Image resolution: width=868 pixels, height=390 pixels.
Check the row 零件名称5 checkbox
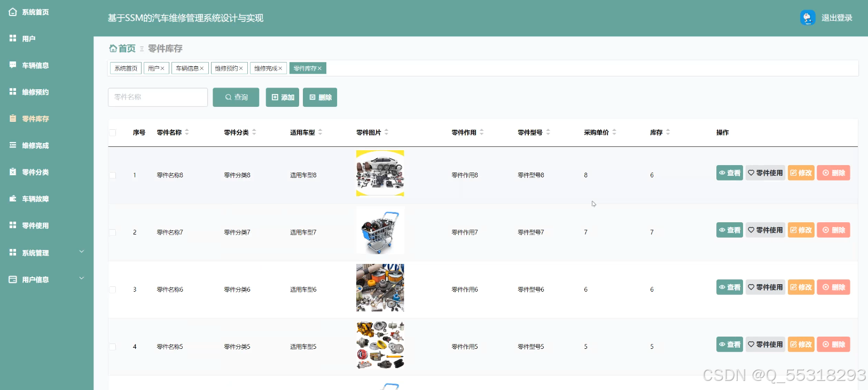click(112, 347)
